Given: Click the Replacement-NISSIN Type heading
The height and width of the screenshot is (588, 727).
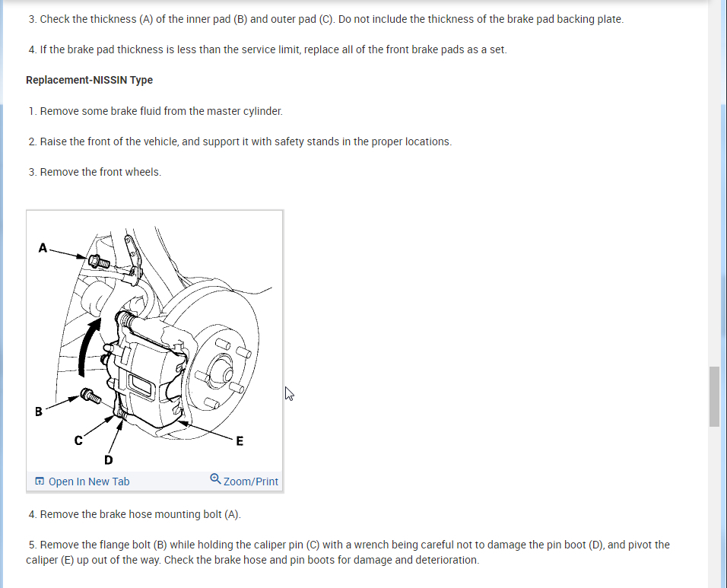Looking at the screenshot, I should tap(90, 80).
